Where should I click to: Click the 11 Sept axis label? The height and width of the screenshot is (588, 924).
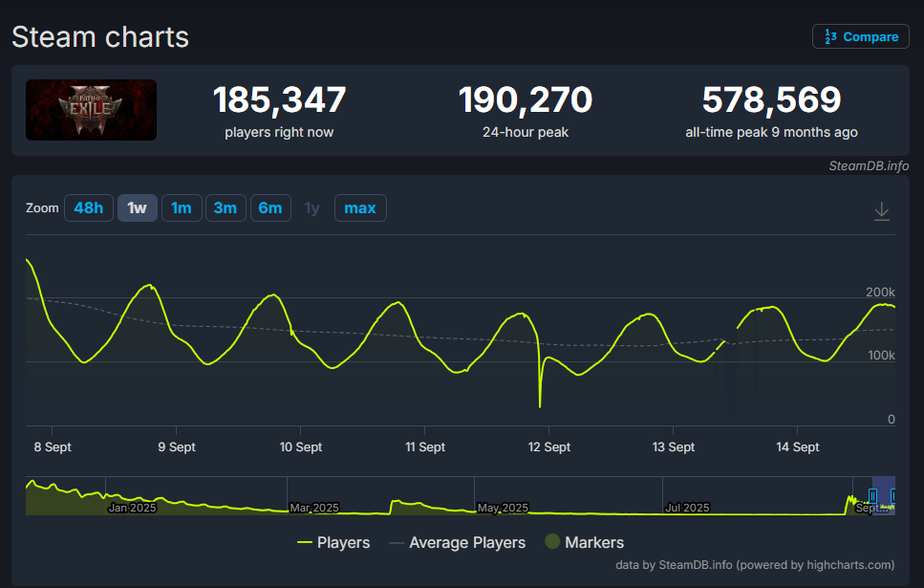pyautogui.click(x=425, y=447)
